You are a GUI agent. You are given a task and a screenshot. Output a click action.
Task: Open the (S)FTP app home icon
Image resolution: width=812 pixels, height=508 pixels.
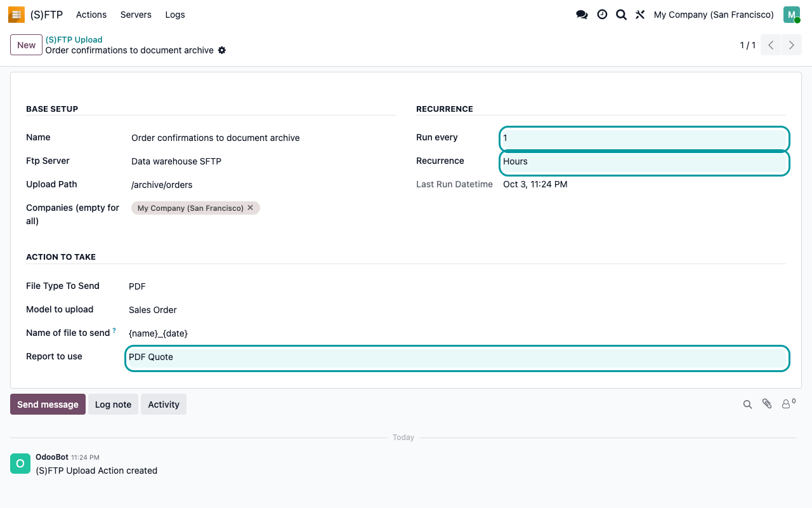click(16, 15)
